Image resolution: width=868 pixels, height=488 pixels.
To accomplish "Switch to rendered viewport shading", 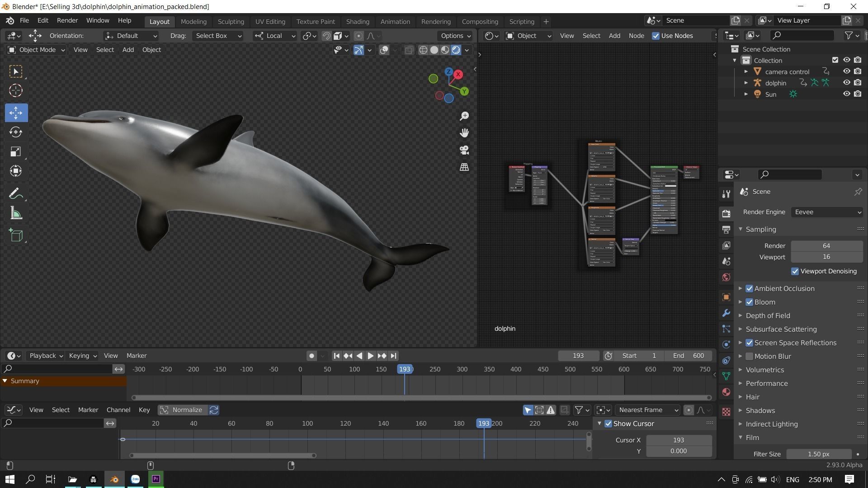I will click(456, 50).
